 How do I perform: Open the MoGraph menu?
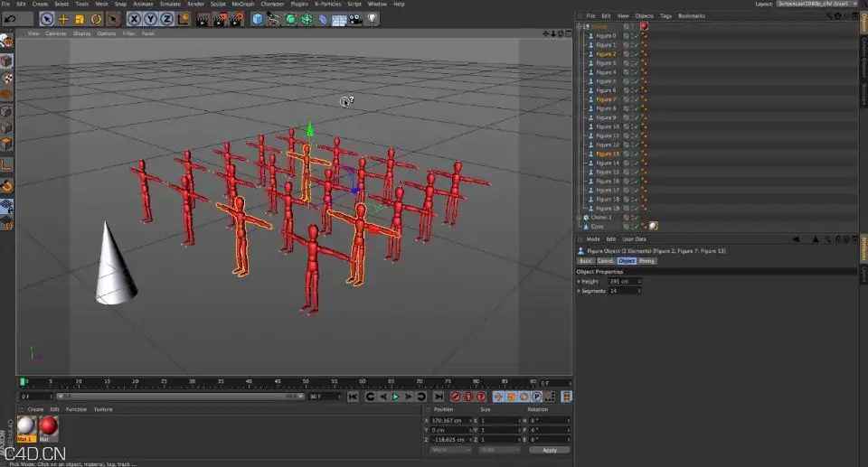pos(242,4)
